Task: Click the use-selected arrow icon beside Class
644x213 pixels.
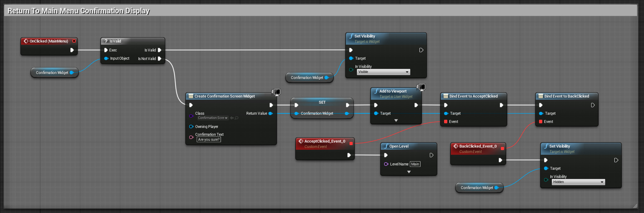Action: 232,118
